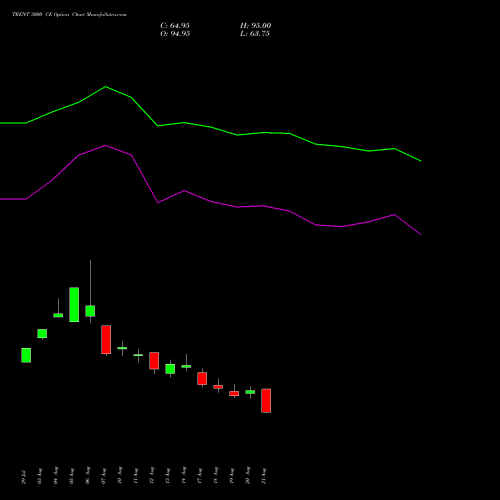This screenshot has width=500, height=500.
Task: Select the green candle for 13 Aug
Action: pos(170,369)
